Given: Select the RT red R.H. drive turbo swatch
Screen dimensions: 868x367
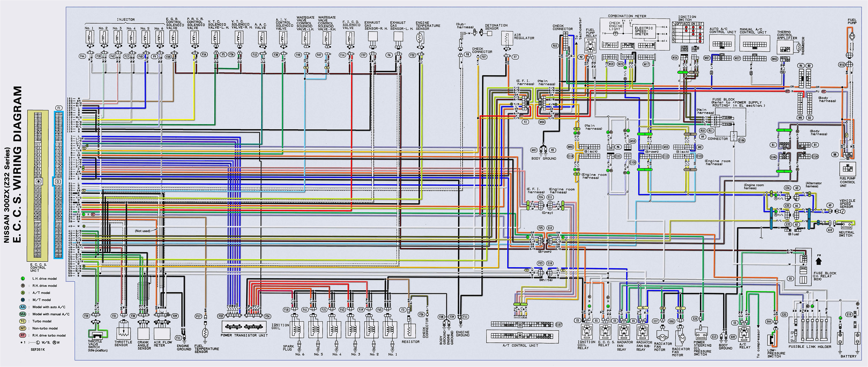Looking at the screenshot, I should pos(22,335).
